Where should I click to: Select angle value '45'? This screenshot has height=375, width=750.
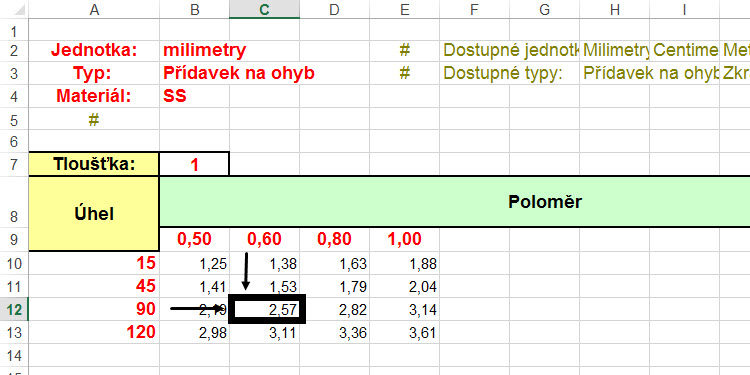coord(94,287)
